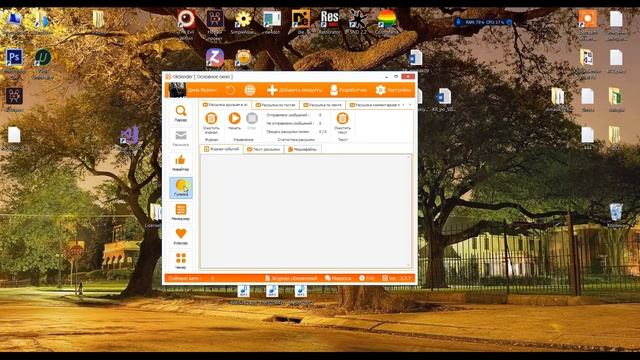Open Настройки gear in header
The width and height of the screenshot is (640, 360).
pos(393,90)
